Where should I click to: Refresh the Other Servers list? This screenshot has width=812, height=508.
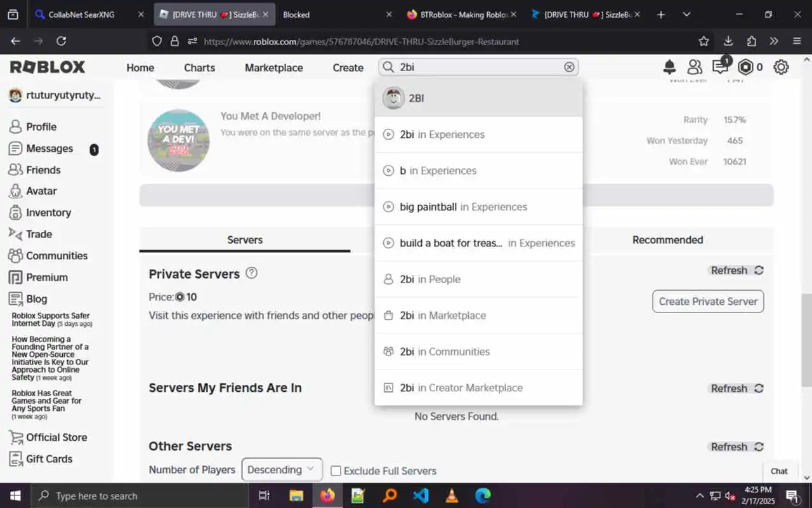(737, 447)
